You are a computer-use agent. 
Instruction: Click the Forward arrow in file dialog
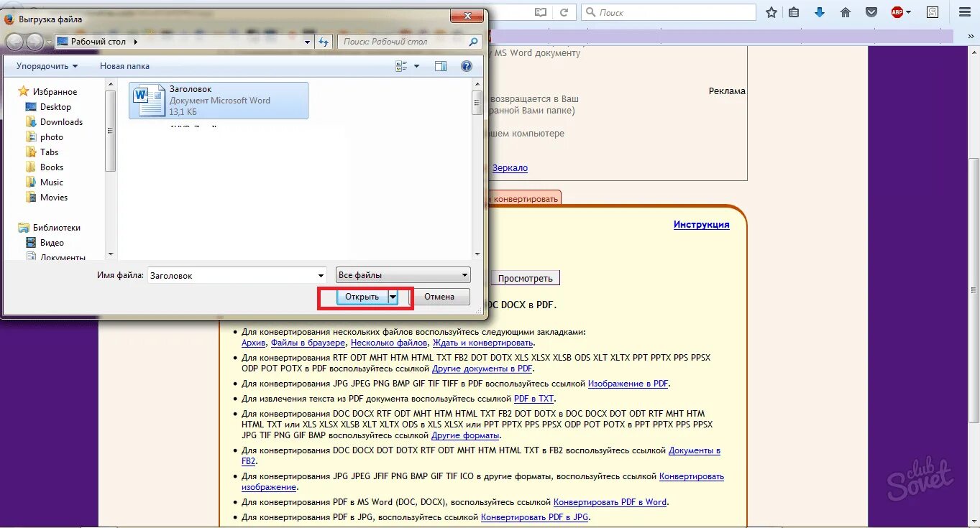[x=35, y=42]
